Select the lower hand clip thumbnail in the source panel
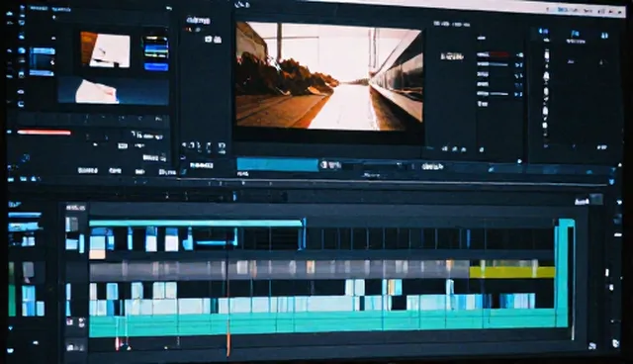The image size is (633, 364). tap(114, 90)
